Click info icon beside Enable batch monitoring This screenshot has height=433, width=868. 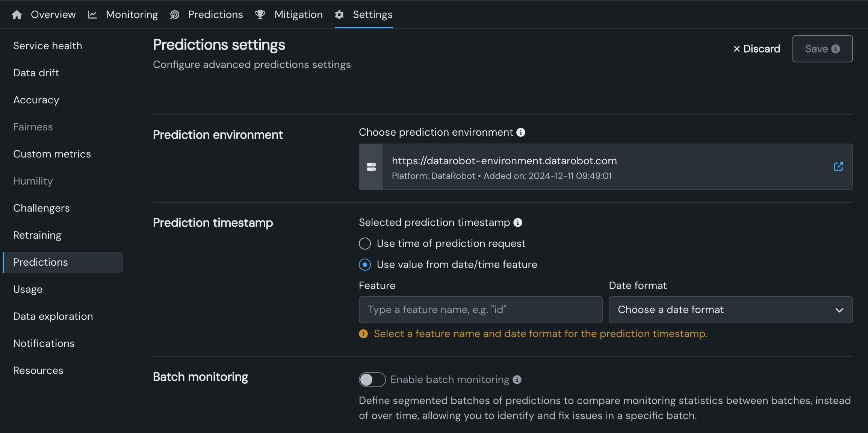tap(517, 380)
